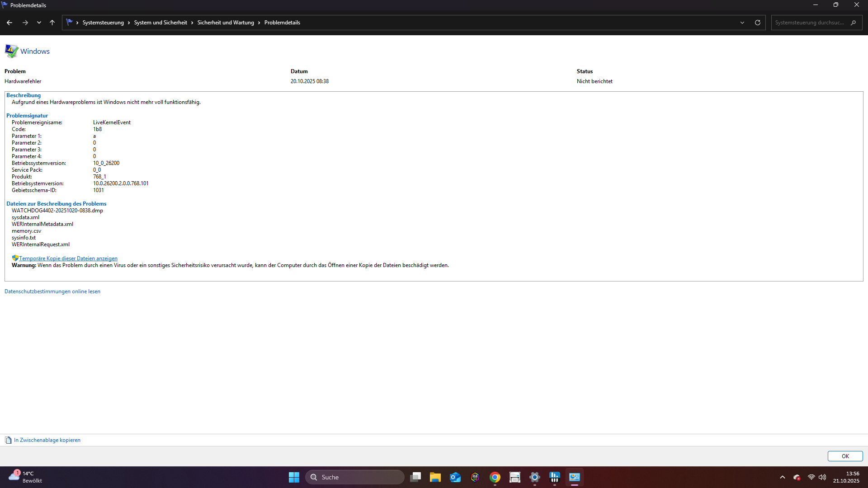Go up one folder level
Screen dimensions: 868x488
[52, 23]
